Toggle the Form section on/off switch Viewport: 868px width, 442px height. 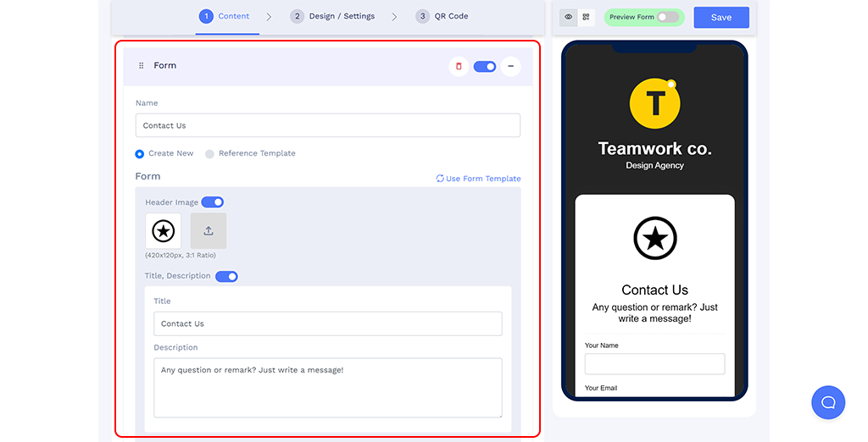click(485, 66)
